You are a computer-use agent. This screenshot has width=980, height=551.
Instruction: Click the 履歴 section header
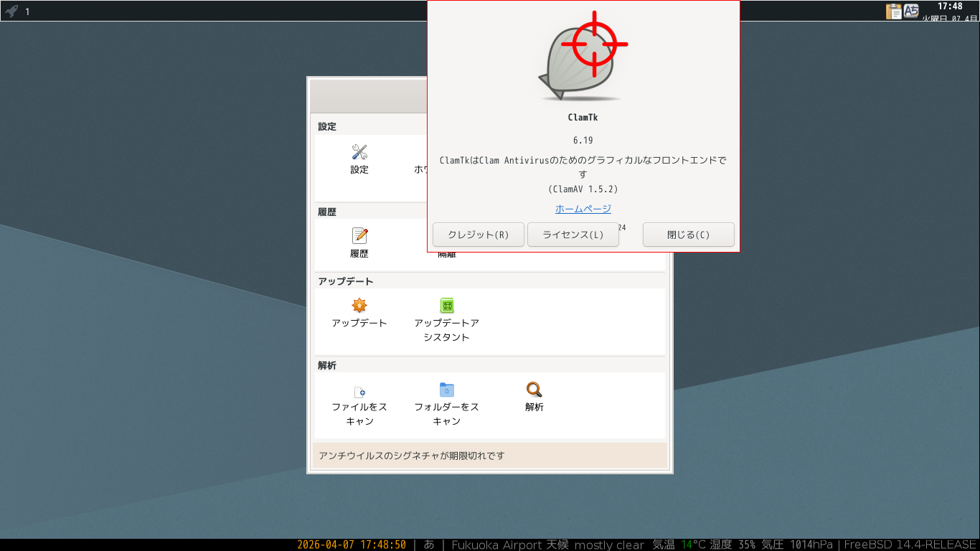327,212
